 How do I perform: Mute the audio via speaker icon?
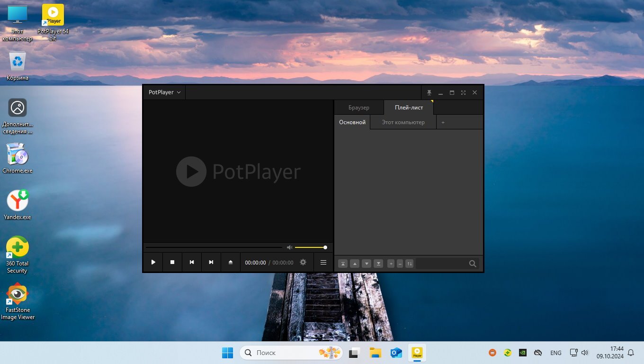pyautogui.click(x=289, y=247)
